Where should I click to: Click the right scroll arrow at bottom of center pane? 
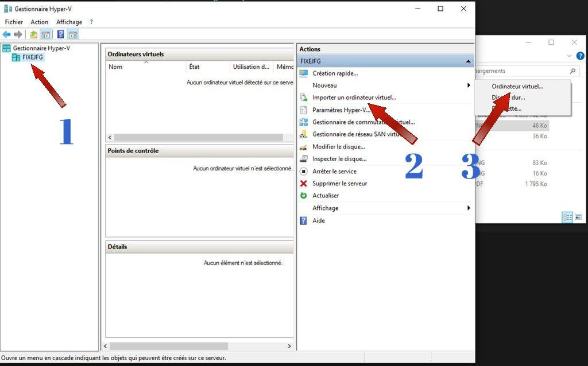(289, 346)
